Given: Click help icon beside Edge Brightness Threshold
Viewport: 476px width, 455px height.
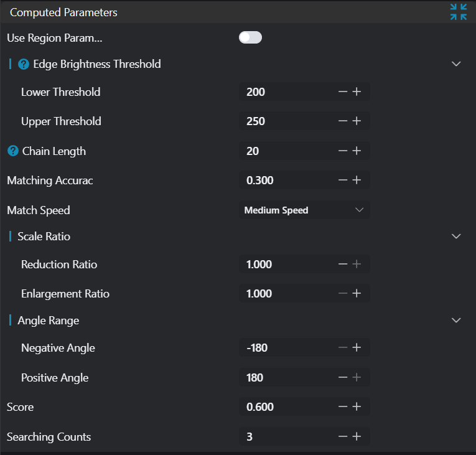Looking at the screenshot, I should pos(24,64).
